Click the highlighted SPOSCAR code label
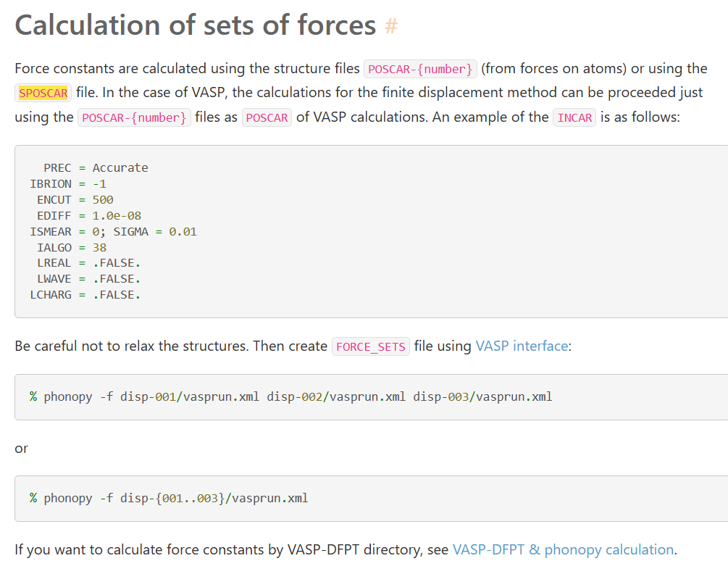 click(x=43, y=93)
